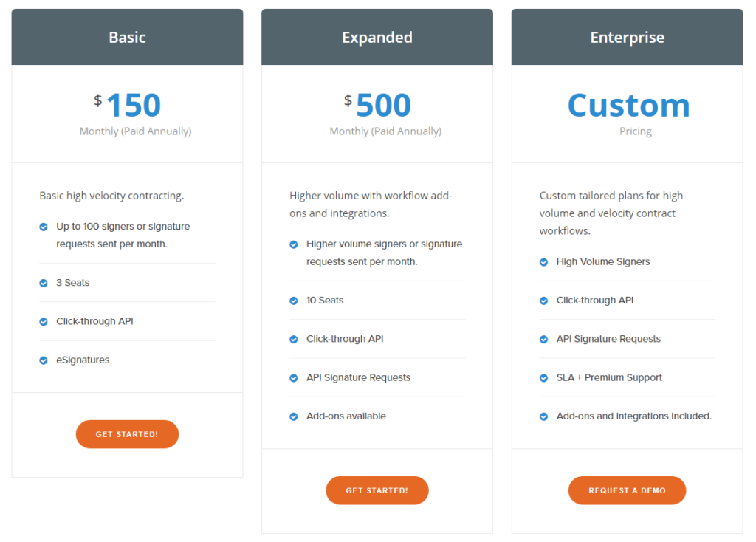The image size is (756, 542).
Task: Click REQUEST A DEMO for the Enterprise plan
Action: click(627, 490)
